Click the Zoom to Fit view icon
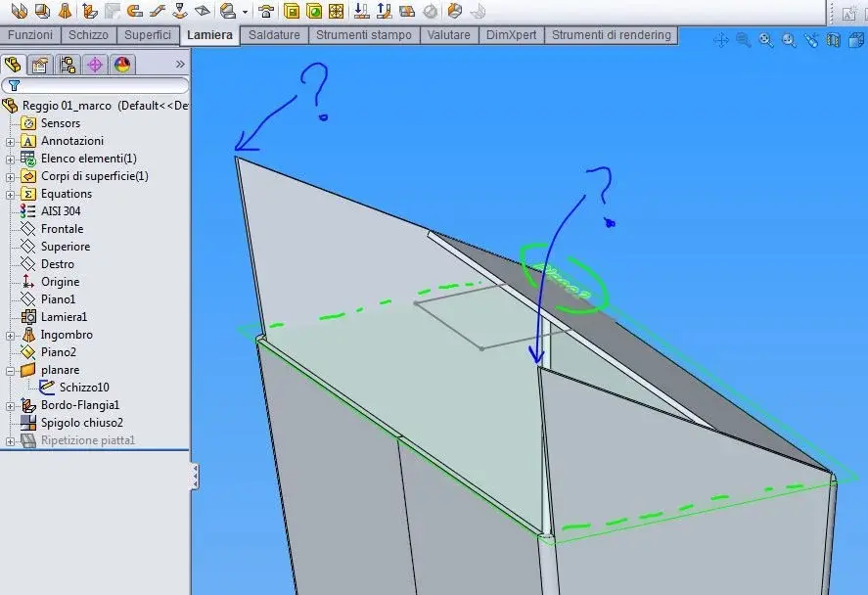The width and height of the screenshot is (868, 595). [766, 40]
